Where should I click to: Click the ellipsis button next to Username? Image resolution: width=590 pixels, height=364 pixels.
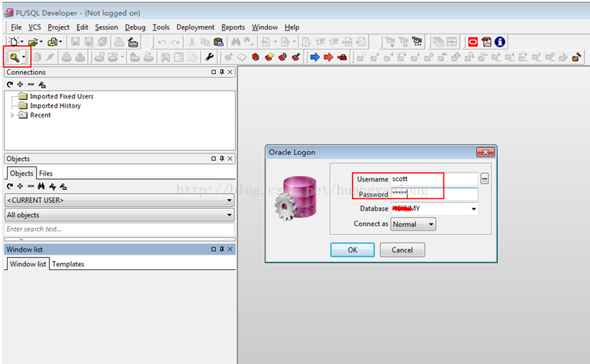(x=485, y=179)
